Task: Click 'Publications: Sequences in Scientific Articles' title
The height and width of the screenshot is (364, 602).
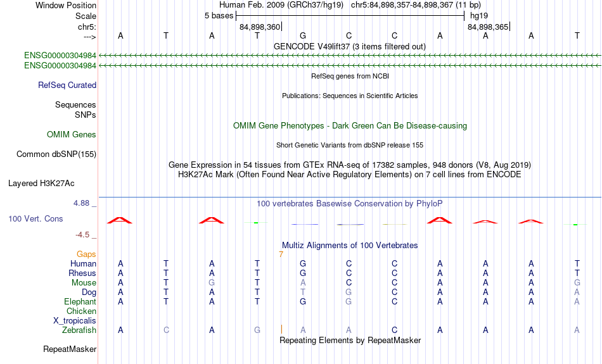Action: (x=350, y=96)
